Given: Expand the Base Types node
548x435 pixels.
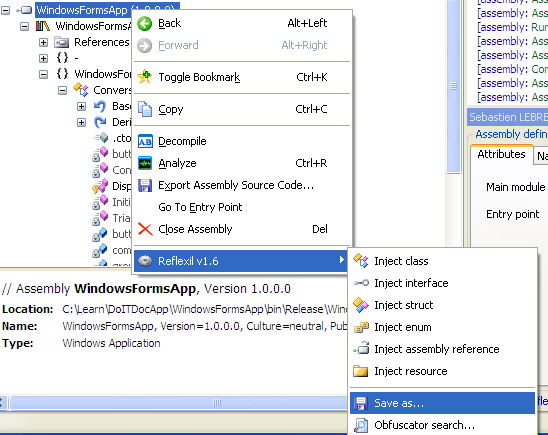Looking at the screenshot, I should coord(81,106).
